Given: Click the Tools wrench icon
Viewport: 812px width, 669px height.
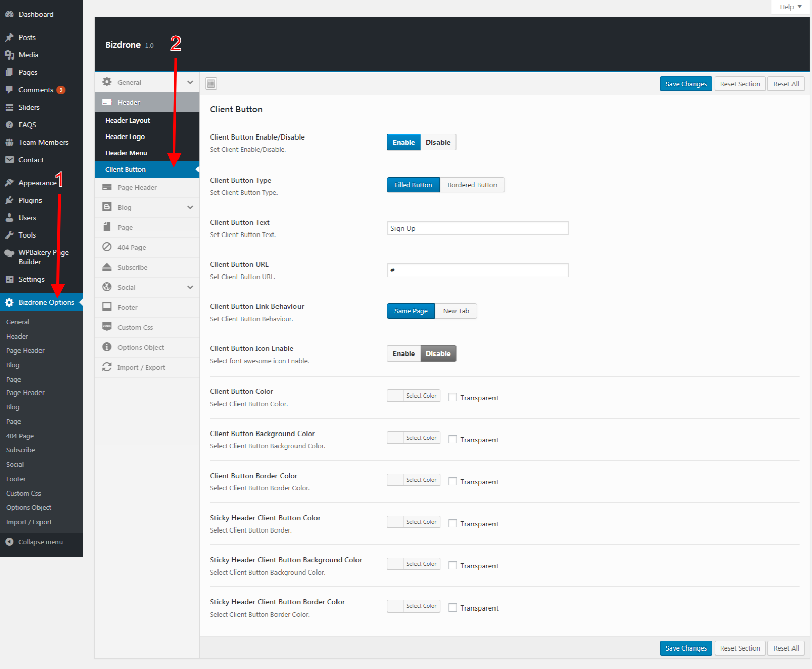Looking at the screenshot, I should 9,235.
